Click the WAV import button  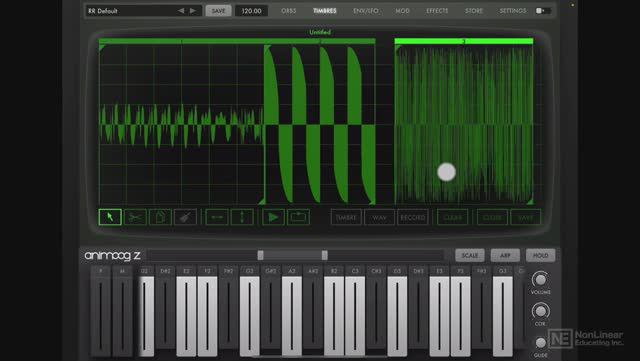(379, 217)
